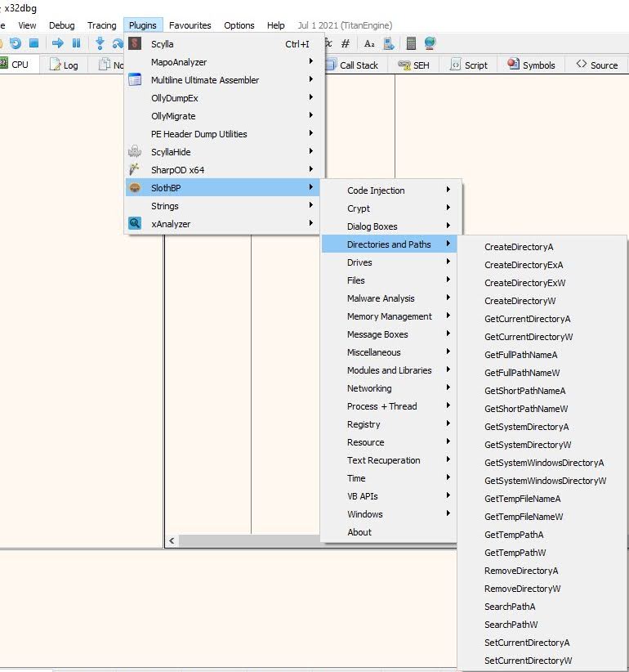Select GetTempFileNameA entry
629x672 pixels.
tap(542, 499)
